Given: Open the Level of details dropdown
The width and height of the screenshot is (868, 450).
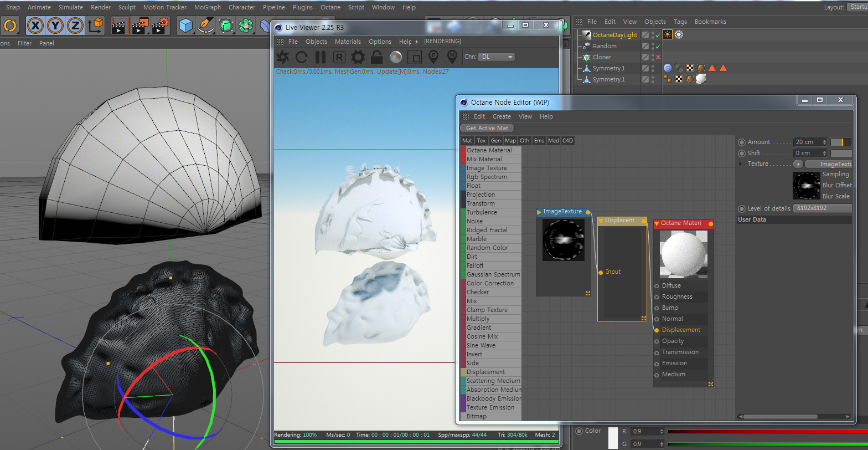Looking at the screenshot, I should point(823,208).
